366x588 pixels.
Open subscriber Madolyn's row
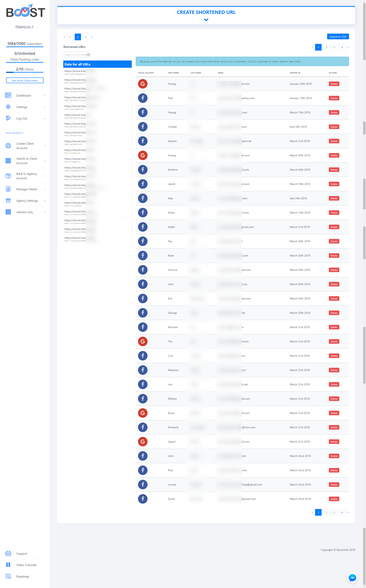[x=242, y=370]
